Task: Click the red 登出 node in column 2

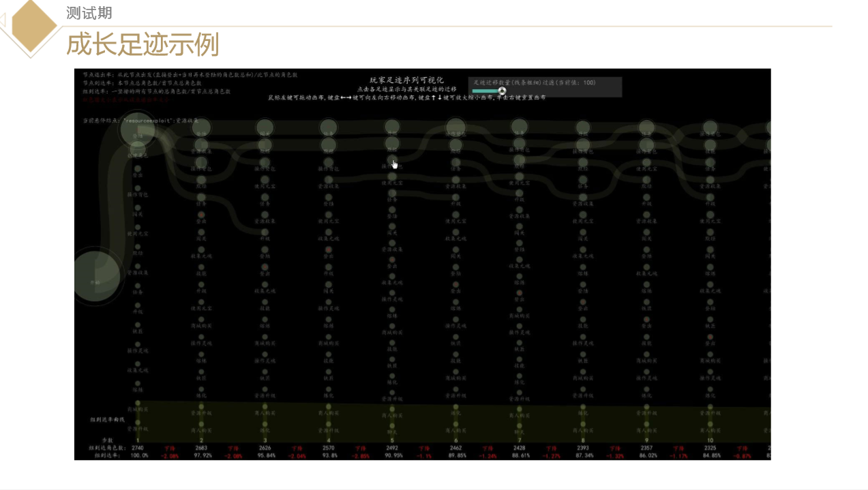Action: [x=201, y=215]
